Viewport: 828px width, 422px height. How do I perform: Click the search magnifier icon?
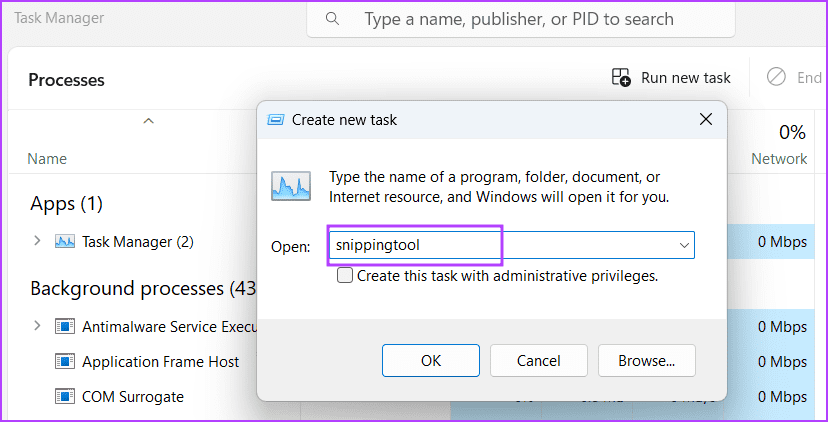[x=332, y=20]
